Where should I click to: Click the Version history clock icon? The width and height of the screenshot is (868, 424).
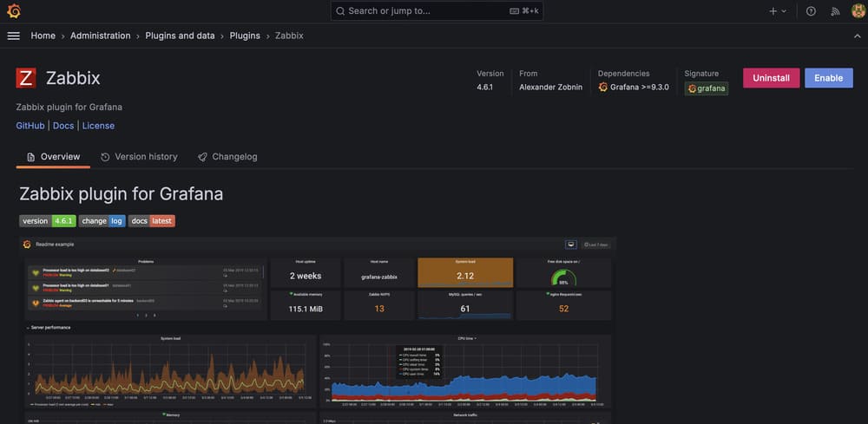pos(105,157)
